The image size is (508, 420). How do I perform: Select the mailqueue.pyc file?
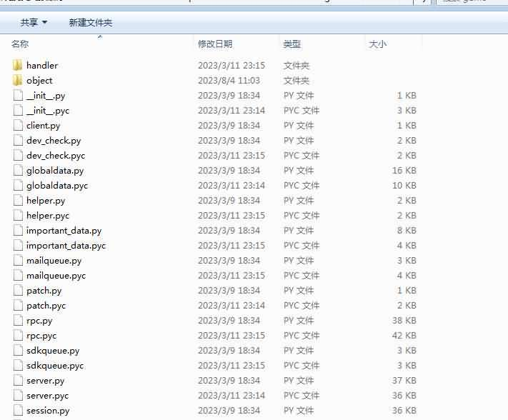pos(56,276)
